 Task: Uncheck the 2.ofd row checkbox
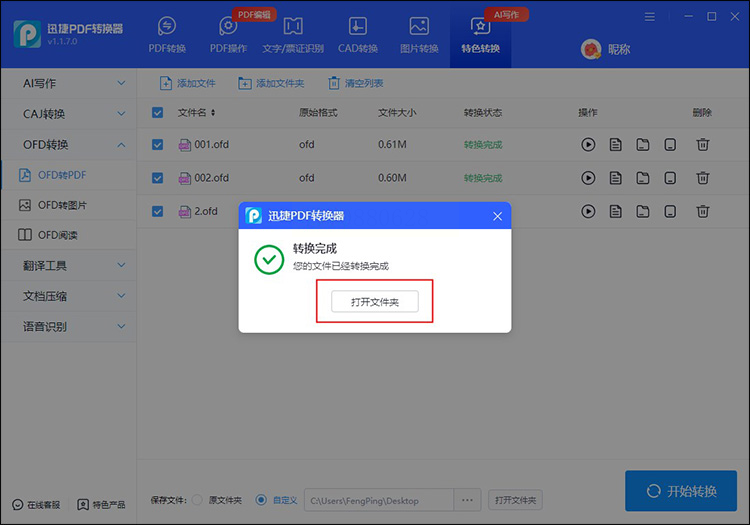click(157, 211)
